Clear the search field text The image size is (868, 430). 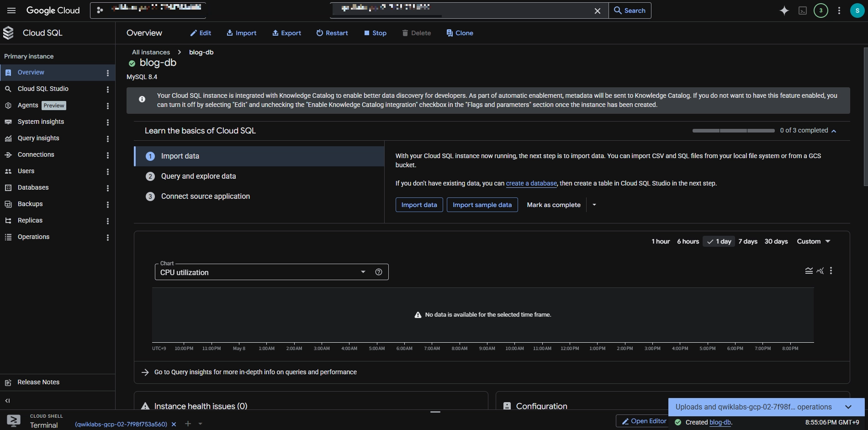[x=597, y=11]
